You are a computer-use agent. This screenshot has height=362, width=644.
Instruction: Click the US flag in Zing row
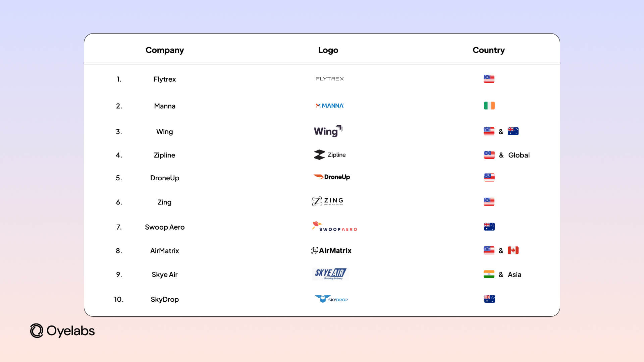point(489,202)
